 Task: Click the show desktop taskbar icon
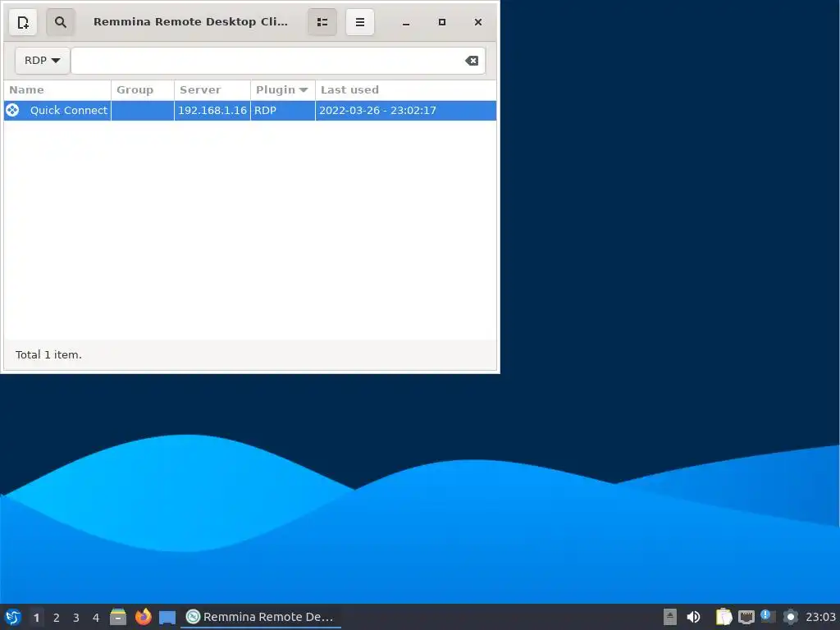[167, 617]
